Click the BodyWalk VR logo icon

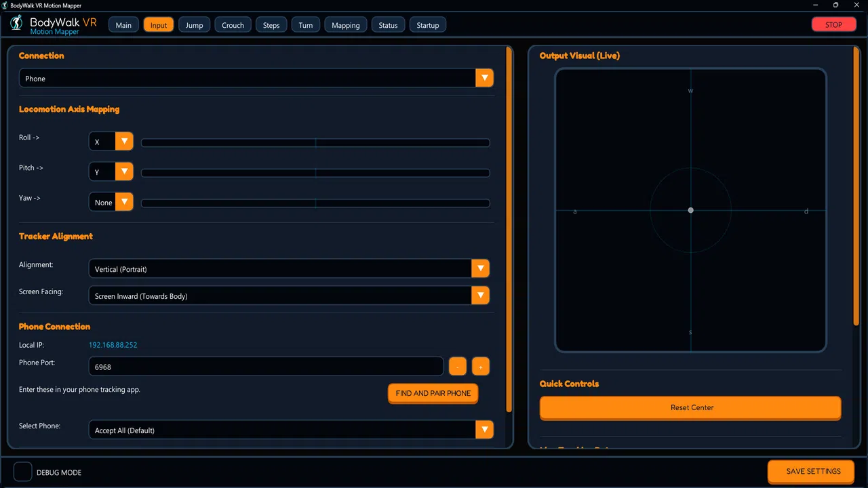click(16, 24)
